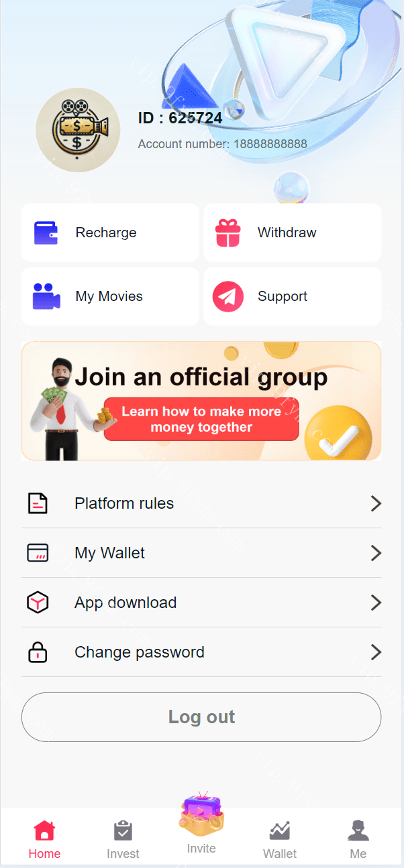Expand Change password chevron arrow
Viewport: 404px width, 868px height.
376,652
